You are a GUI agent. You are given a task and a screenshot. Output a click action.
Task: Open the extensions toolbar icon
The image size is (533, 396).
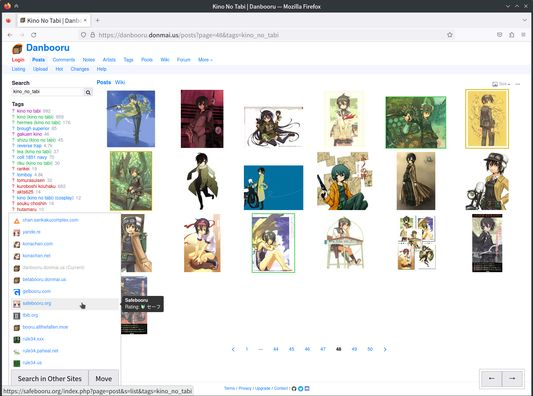[x=512, y=35]
